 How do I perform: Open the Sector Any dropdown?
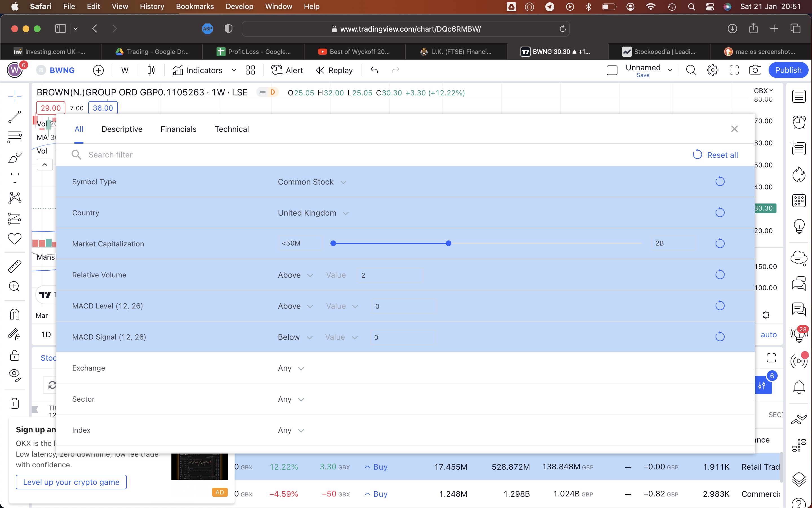click(291, 399)
